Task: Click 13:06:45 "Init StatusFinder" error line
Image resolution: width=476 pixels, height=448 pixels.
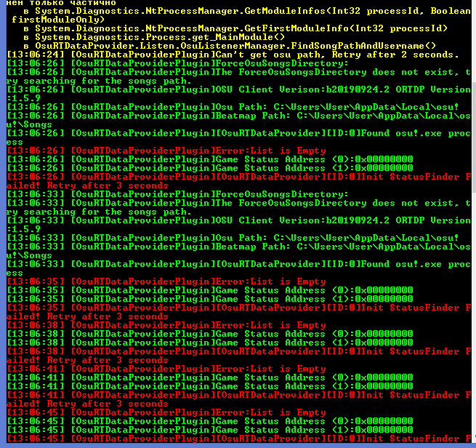Action: (x=238, y=439)
